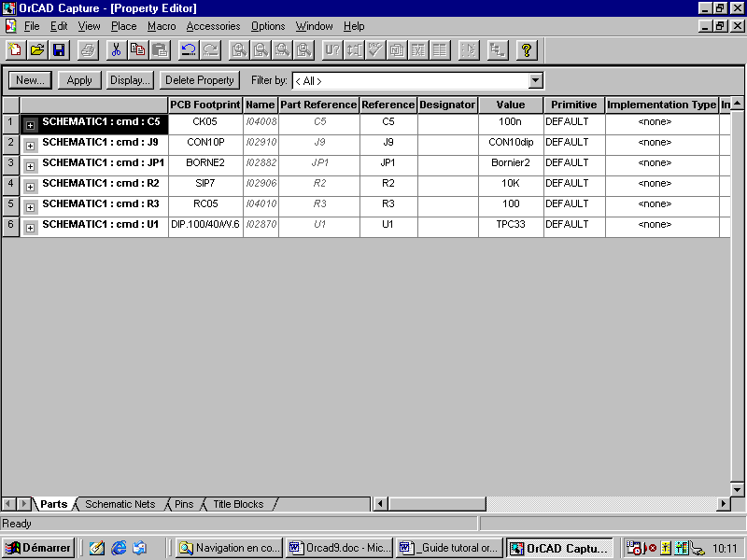
Task: Click the New... property button
Action: point(30,80)
